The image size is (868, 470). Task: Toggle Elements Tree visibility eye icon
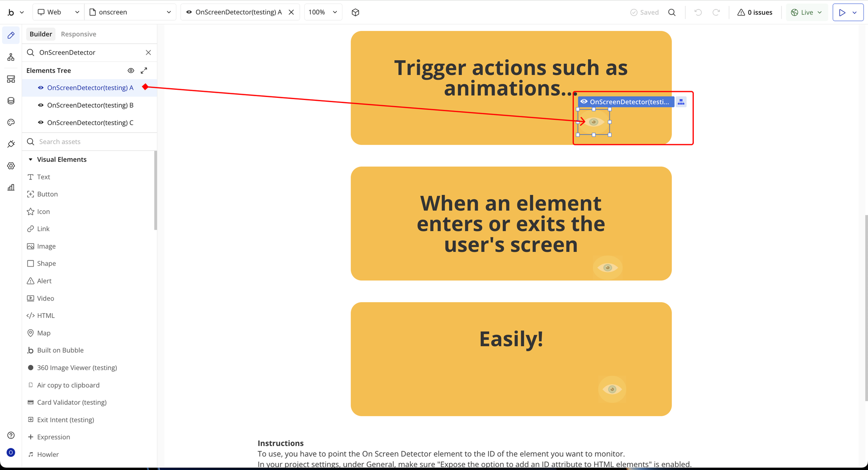[x=131, y=70]
